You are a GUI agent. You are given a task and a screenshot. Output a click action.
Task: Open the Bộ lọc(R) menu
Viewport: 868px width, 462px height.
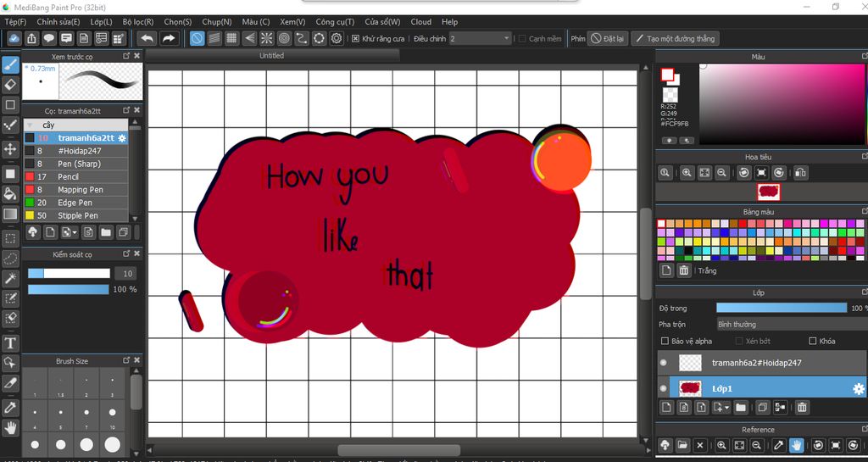click(138, 21)
